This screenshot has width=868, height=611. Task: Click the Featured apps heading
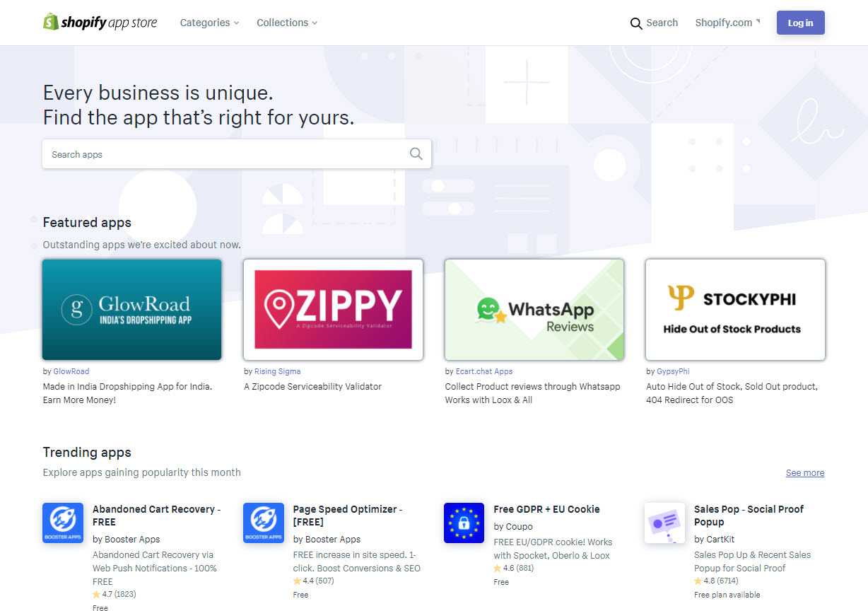point(87,223)
